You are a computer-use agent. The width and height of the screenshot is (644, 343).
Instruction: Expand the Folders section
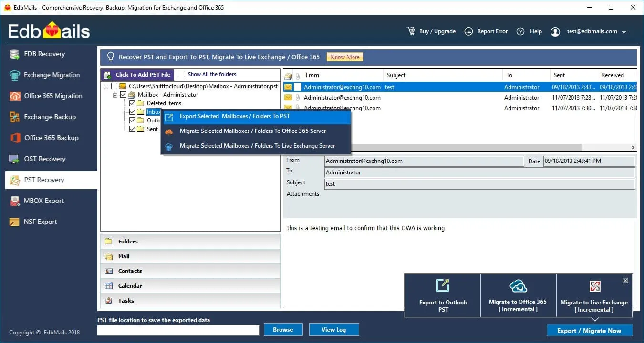pos(190,242)
